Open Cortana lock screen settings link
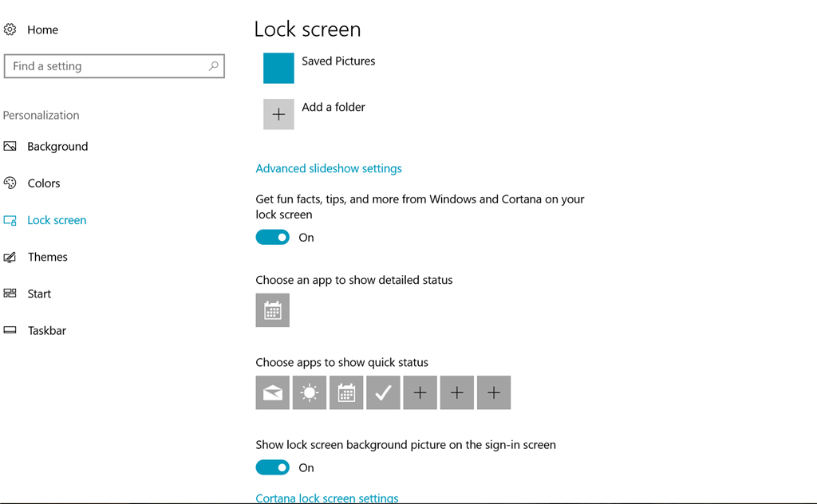 click(327, 498)
